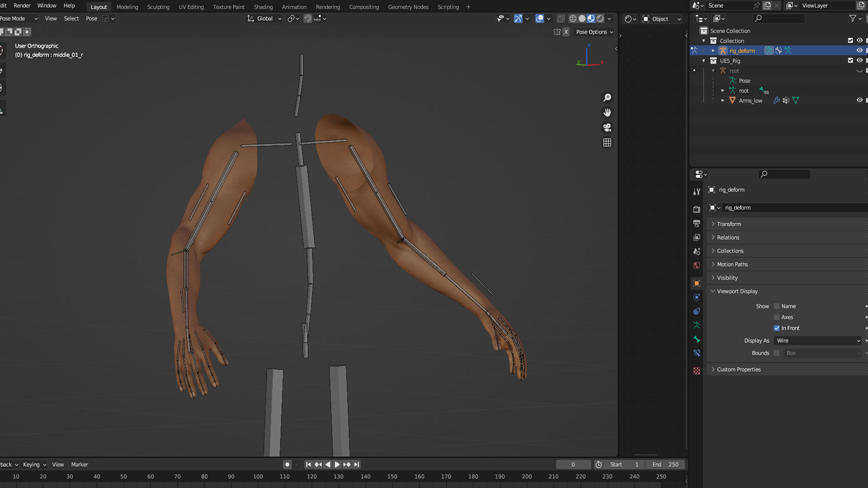Screen dimensions: 868x488
Task: Toggle viewport overlays display
Action: click(x=539, y=19)
